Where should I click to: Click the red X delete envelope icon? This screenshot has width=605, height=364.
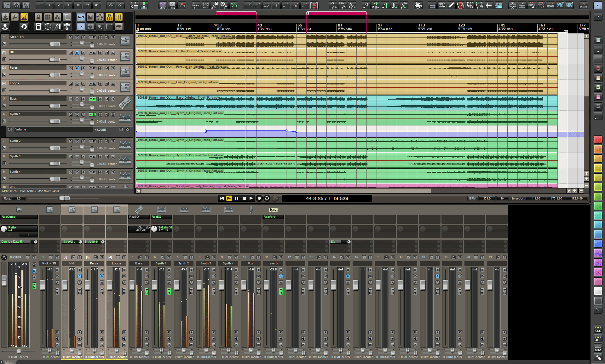pos(314,5)
